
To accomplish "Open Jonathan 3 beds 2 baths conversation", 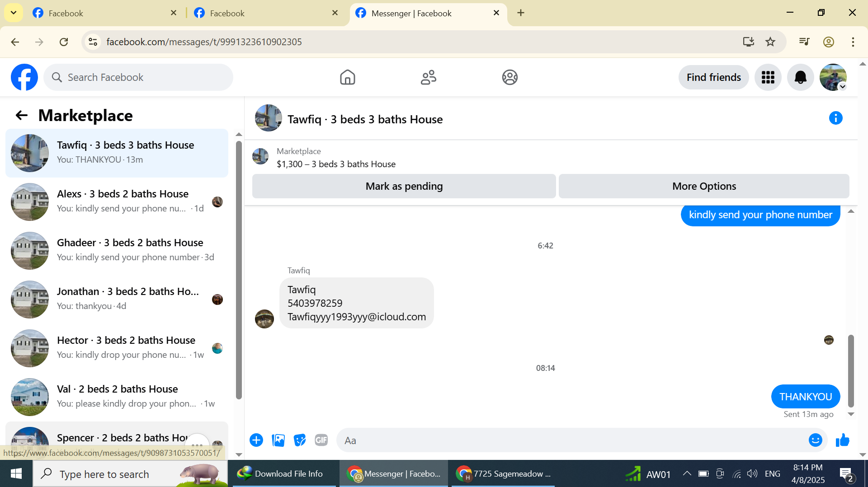I will click(x=117, y=299).
